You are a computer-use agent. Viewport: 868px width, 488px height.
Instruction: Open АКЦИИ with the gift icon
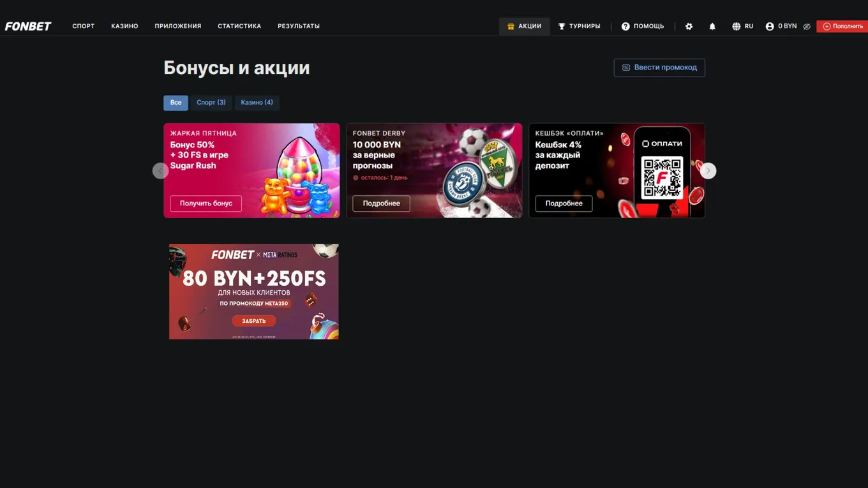pos(524,26)
